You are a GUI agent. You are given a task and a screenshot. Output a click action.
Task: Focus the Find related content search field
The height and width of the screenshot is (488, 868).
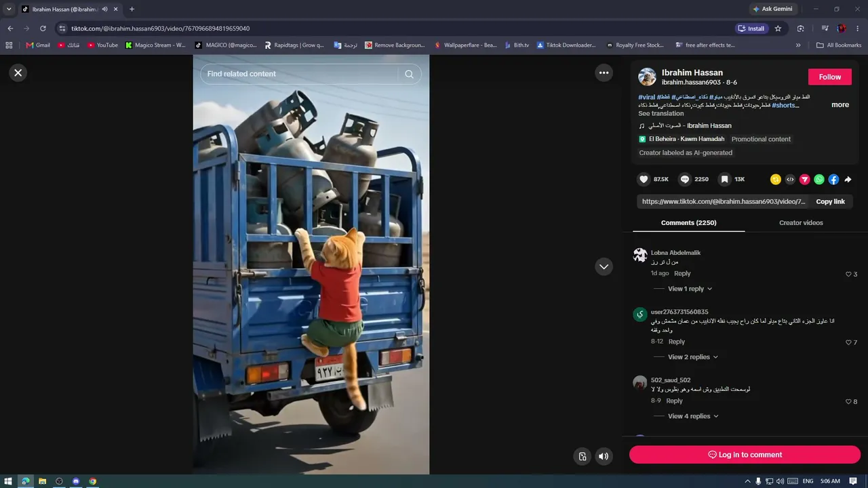[311, 74]
